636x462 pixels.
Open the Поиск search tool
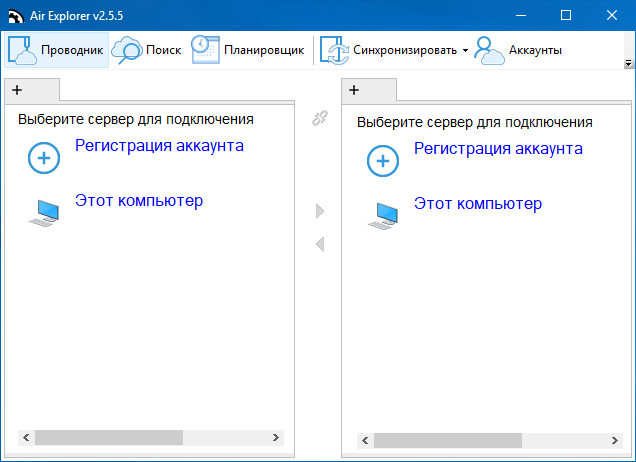146,50
